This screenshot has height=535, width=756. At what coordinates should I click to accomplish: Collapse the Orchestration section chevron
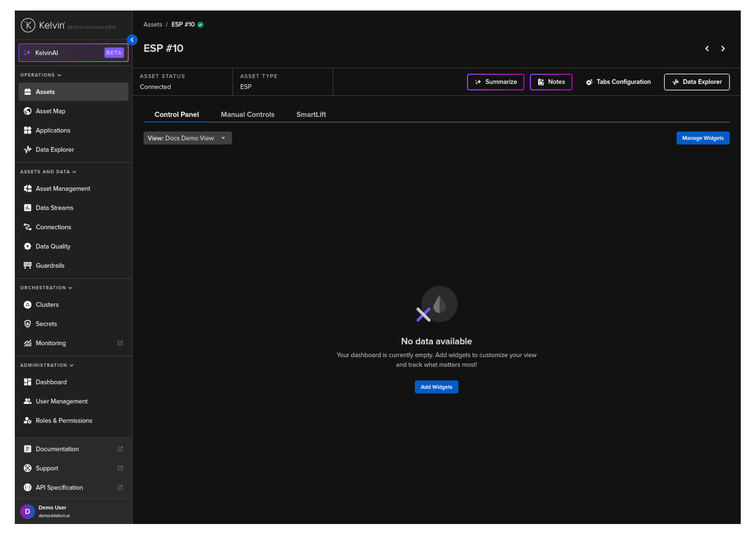(x=70, y=288)
